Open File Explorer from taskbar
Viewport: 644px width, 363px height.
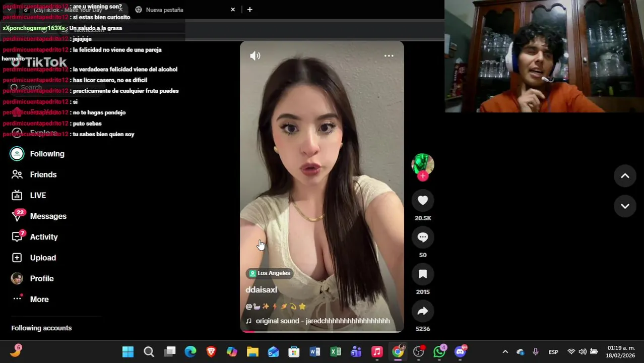pos(252,352)
